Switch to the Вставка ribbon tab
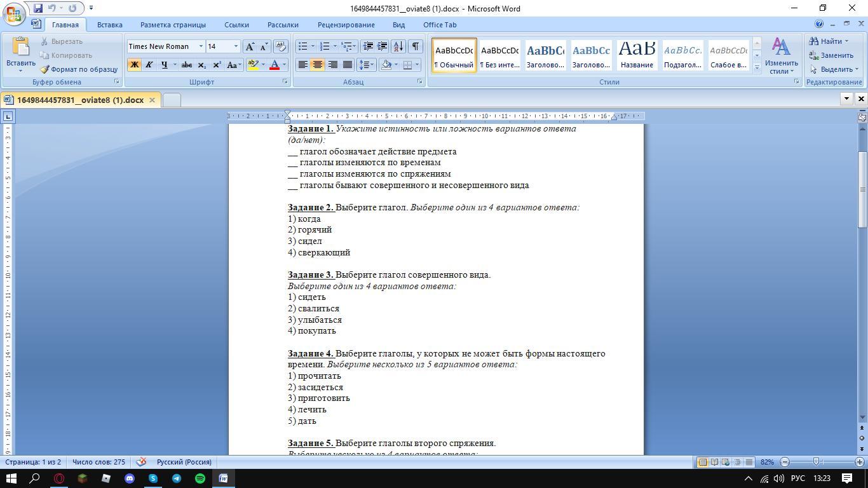868x488 pixels. coord(109,25)
